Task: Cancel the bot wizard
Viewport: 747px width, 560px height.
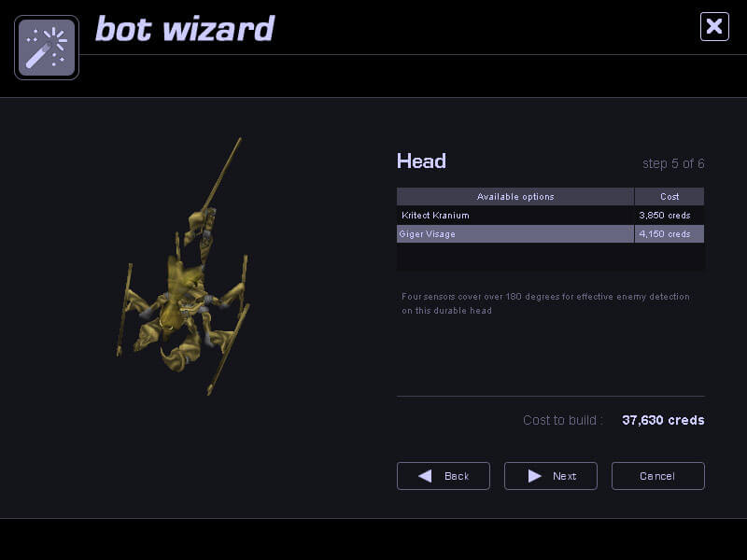Action: coord(658,476)
